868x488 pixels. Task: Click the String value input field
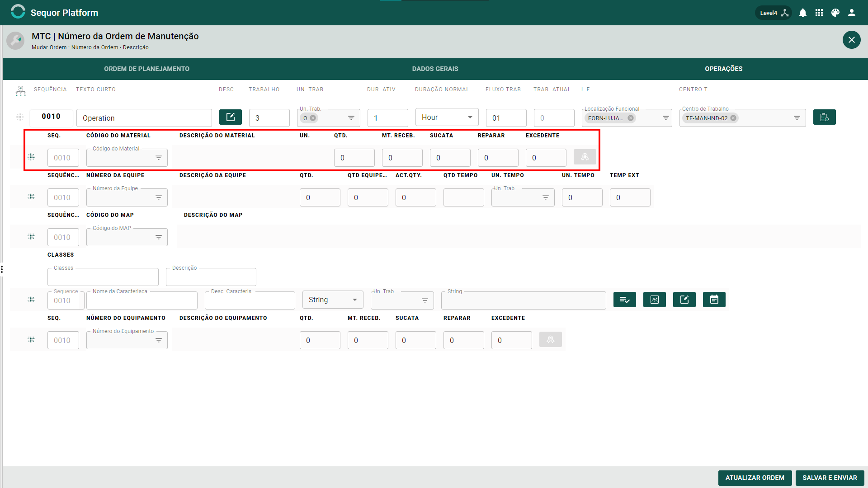tap(524, 300)
